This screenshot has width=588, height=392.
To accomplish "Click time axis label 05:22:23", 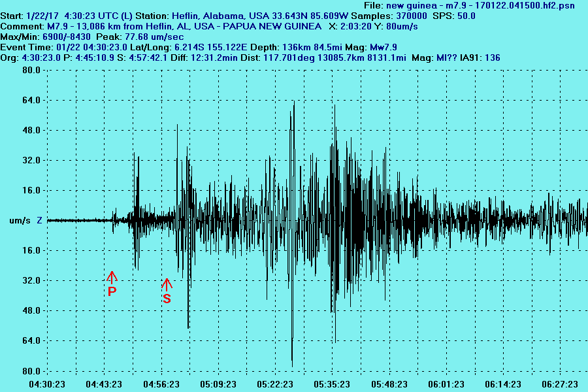I will click(275, 384).
